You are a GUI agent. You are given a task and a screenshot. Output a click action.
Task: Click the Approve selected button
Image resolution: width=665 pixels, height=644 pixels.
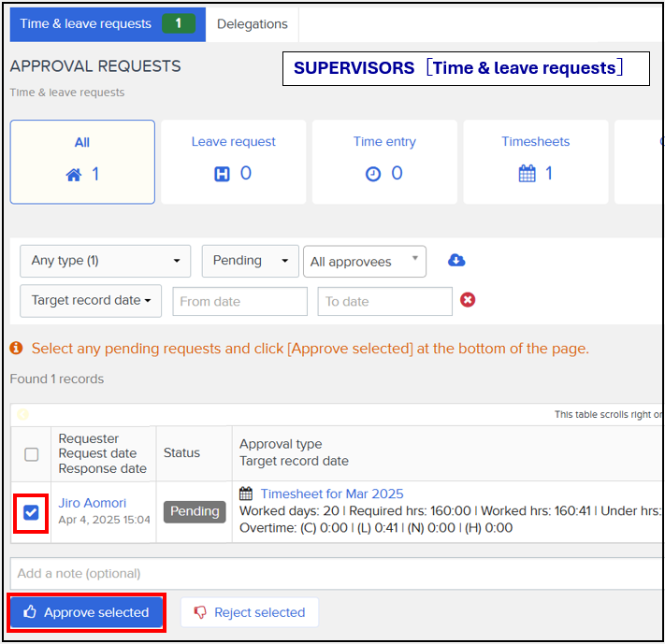coord(87,612)
